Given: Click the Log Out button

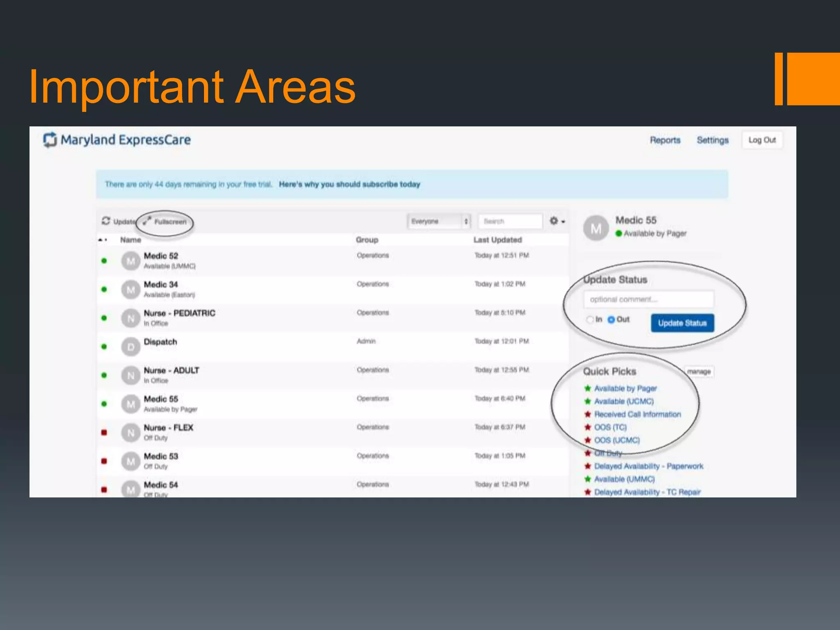Looking at the screenshot, I should (762, 140).
